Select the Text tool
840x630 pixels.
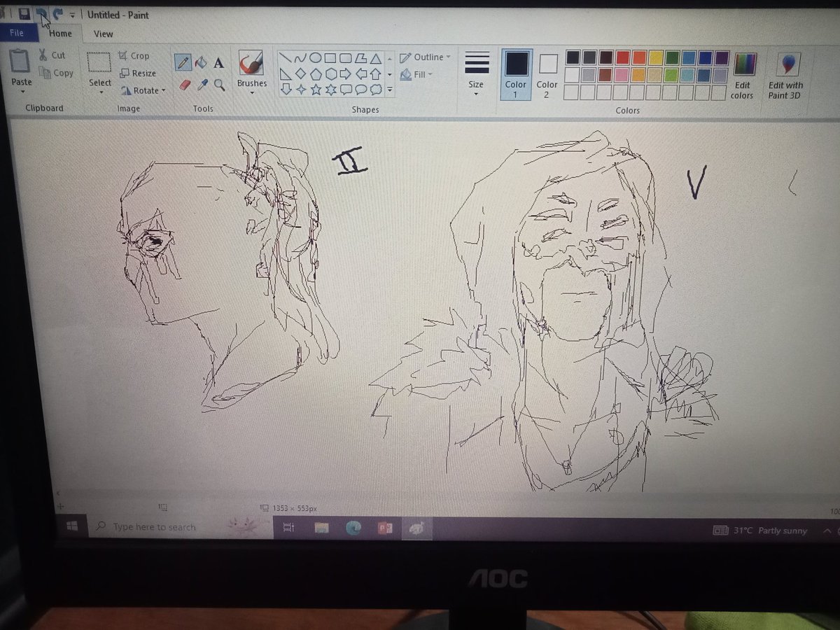[x=218, y=63]
